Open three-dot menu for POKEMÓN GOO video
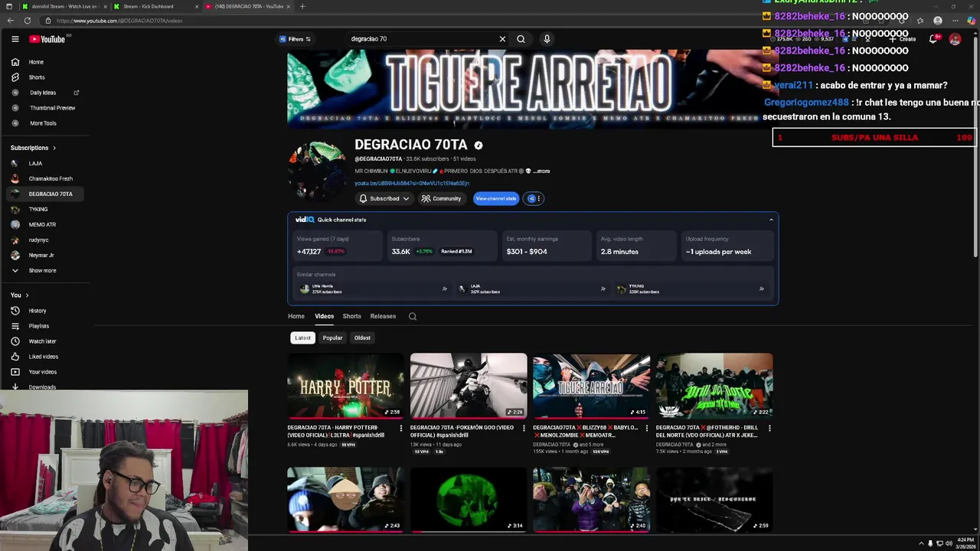 pos(524,429)
